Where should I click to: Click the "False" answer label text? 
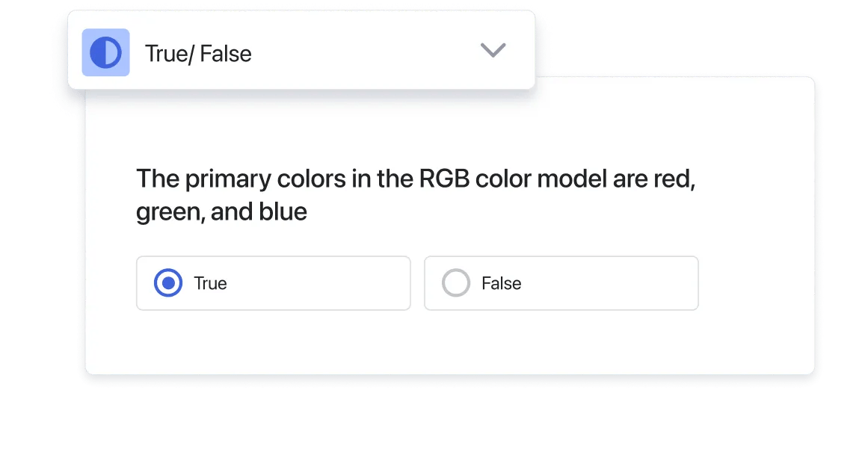[x=501, y=283]
